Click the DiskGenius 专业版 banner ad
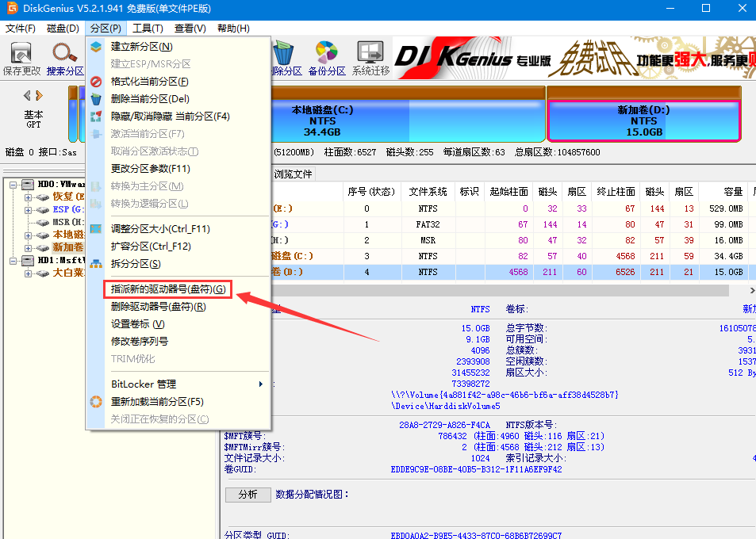The image size is (756, 539). point(574,58)
